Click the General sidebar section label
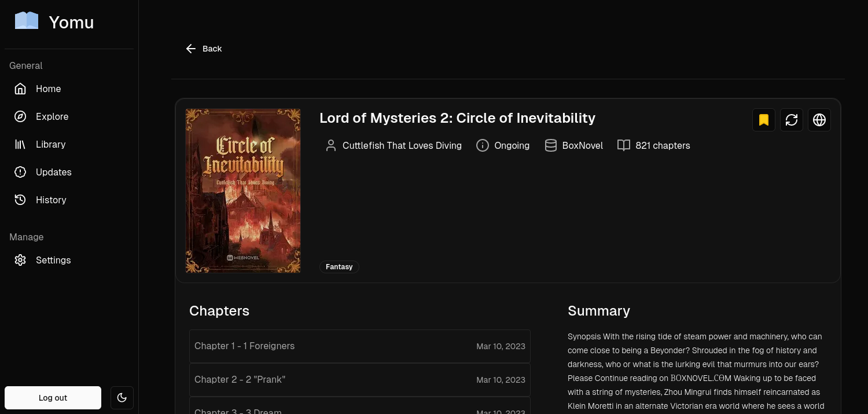Viewport: 868px width, 414px height. [26, 65]
